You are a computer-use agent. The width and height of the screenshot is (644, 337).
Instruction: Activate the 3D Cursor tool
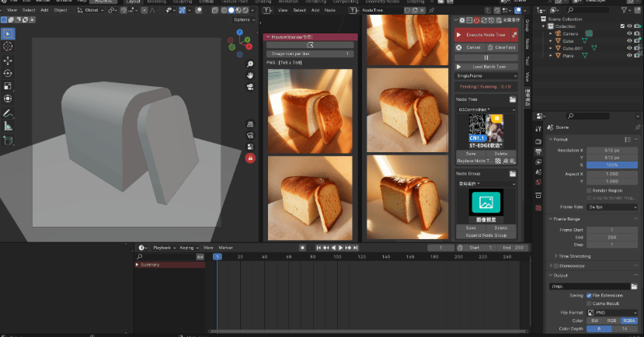(x=8, y=47)
